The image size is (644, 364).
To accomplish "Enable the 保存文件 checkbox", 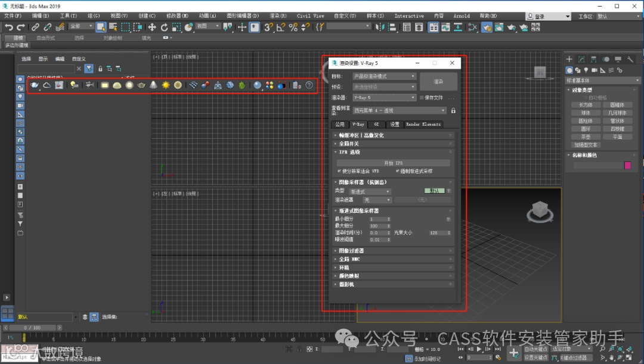I will [x=422, y=98].
